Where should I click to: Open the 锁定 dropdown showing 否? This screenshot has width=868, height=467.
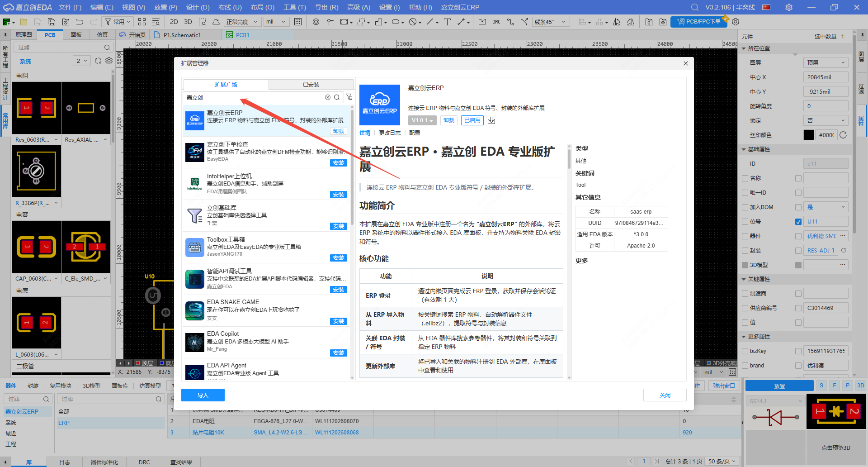click(x=826, y=120)
